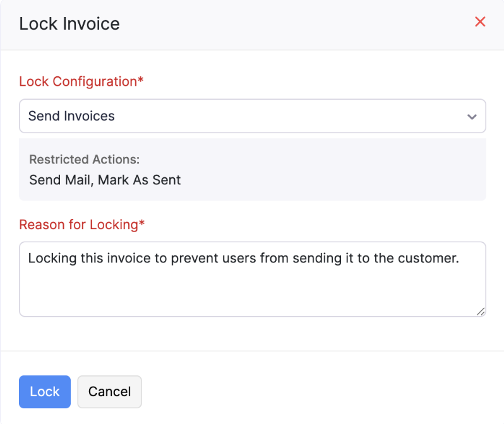Click the resize handle of the reason text area
504x424 pixels.
click(481, 311)
